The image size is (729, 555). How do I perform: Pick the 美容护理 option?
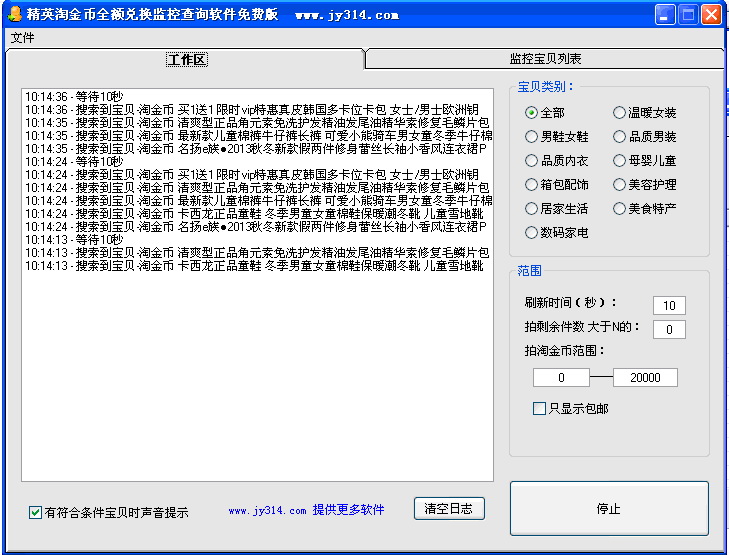coord(619,184)
